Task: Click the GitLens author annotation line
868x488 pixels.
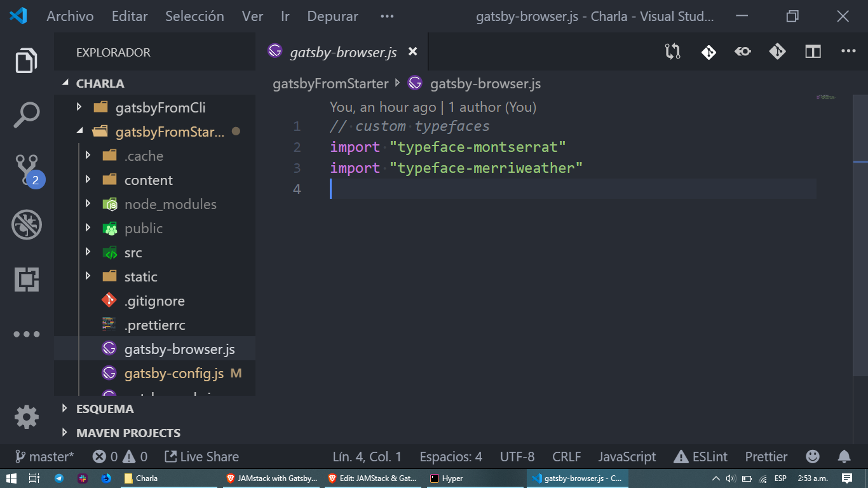Action: [x=433, y=107]
